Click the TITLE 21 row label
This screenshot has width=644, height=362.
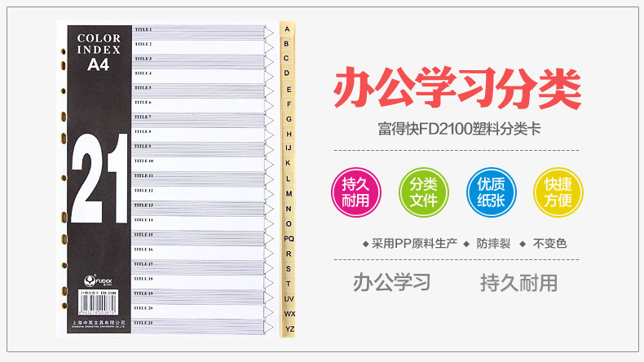point(143,323)
